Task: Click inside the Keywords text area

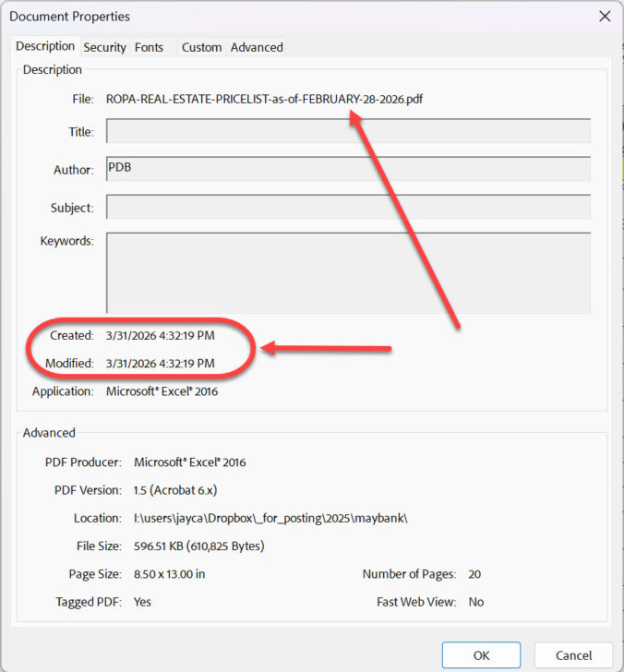Action: point(348,273)
